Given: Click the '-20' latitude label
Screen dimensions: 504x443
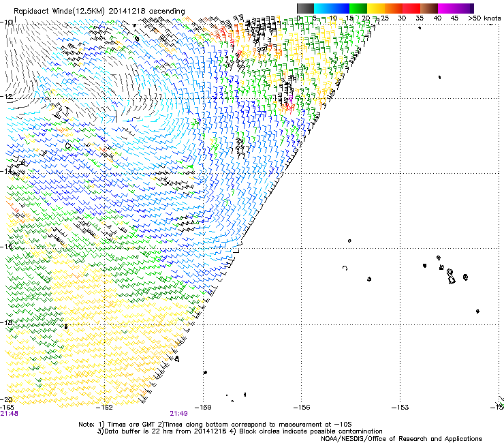Looking at the screenshot, I should coord(6,399).
